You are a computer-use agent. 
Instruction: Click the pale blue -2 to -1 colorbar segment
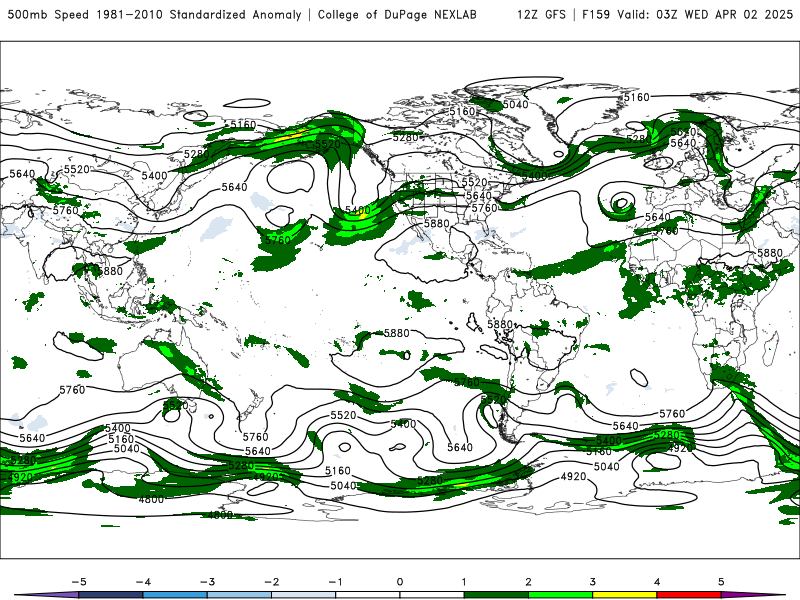point(304,595)
